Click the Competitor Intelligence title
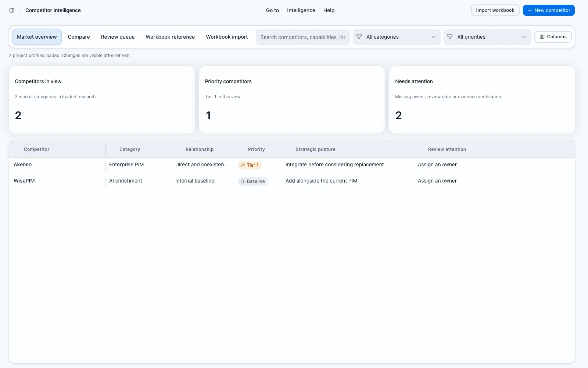This screenshot has width=588, height=368. pos(53,10)
